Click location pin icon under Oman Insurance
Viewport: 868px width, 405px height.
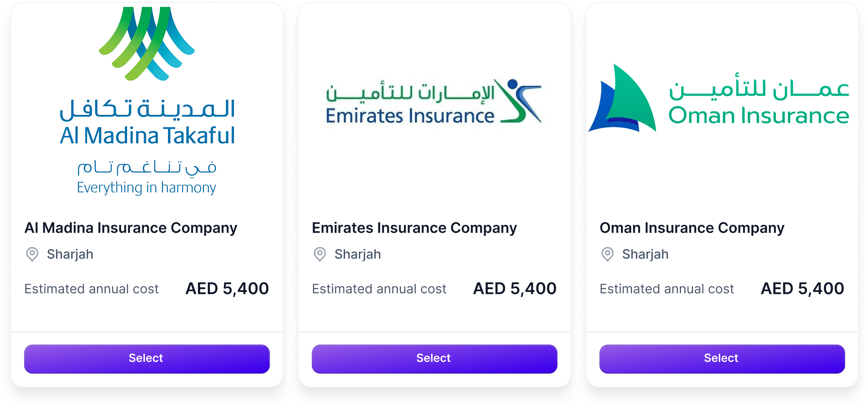(607, 254)
